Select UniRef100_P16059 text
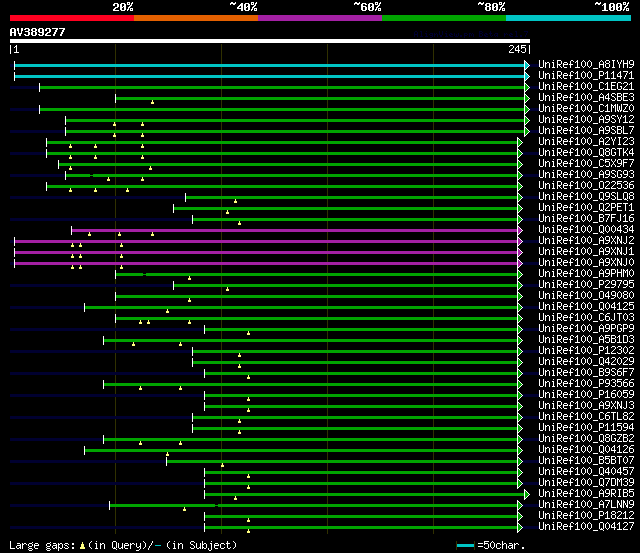Screen dimensions: 640x553 point(586,395)
